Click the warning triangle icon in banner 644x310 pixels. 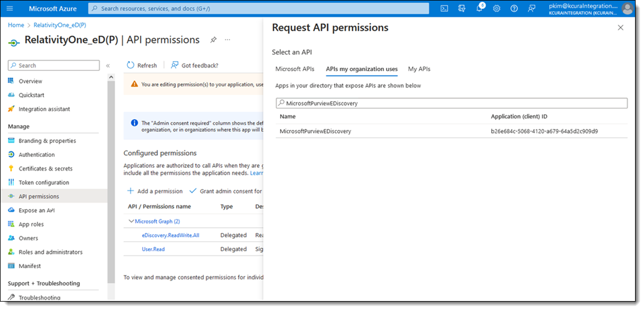pyautogui.click(x=134, y=84)
